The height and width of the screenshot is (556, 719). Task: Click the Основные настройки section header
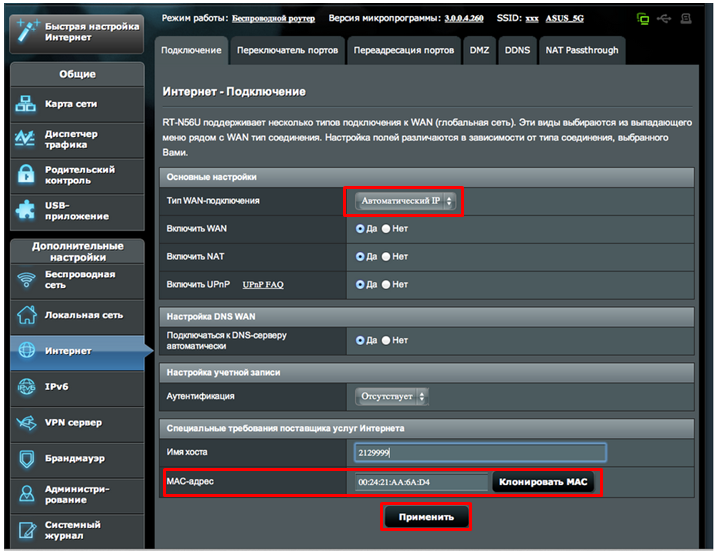click(x=427, y=177)
